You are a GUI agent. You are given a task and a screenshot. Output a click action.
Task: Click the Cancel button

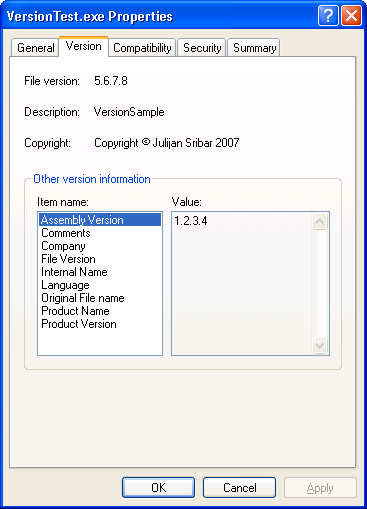pyautogui.click(x=239, y=487)
